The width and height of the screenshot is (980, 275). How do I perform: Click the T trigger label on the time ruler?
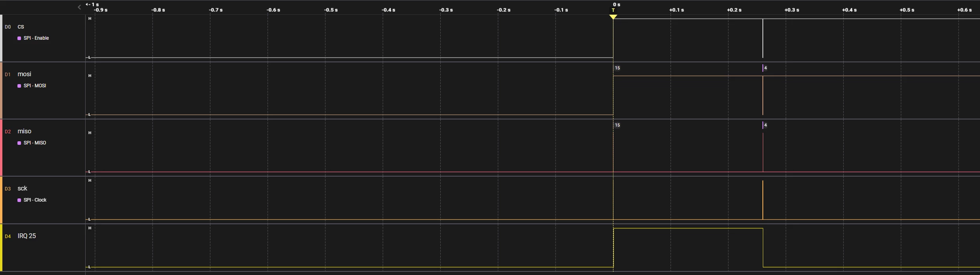click(x=613, y=10)
